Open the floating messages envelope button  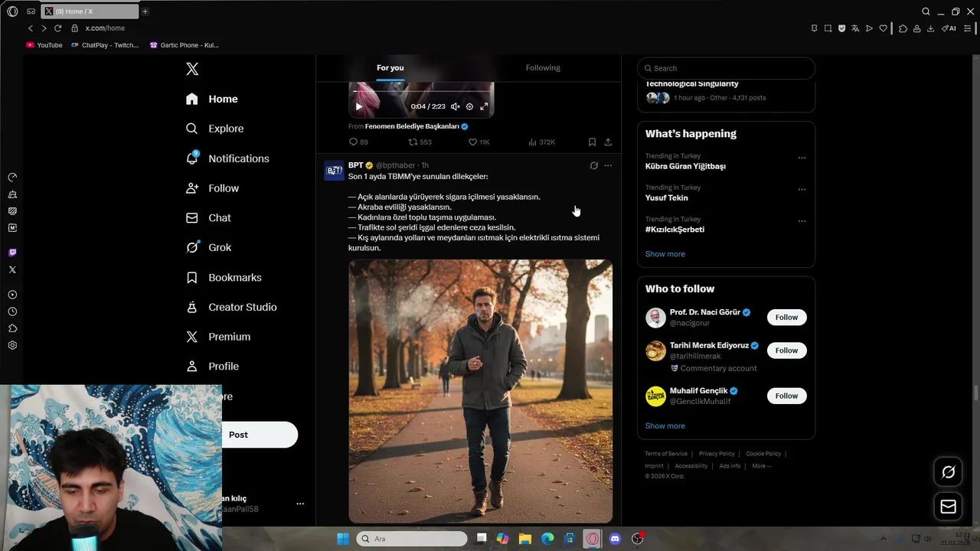click(948, 507)
